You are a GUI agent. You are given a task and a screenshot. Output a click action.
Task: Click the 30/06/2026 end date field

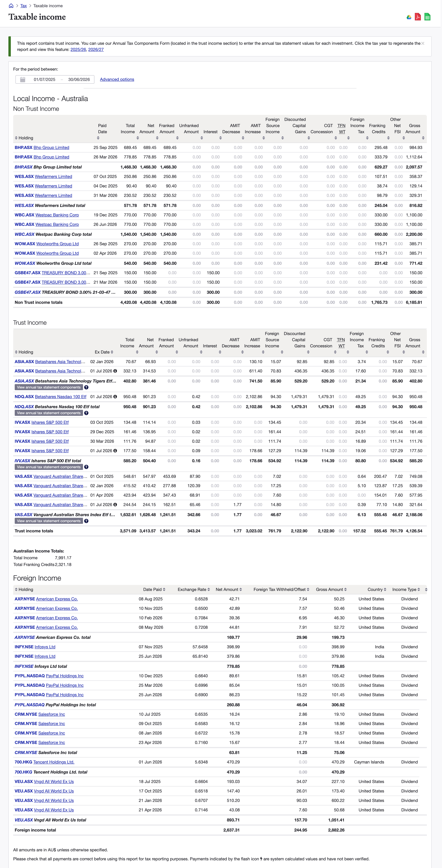pos(79,80)
